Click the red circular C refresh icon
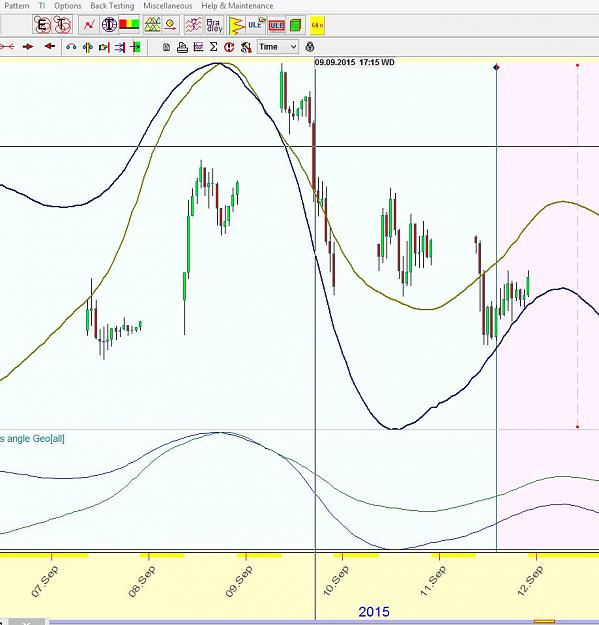The height and width of the screenshot is (625, 599). (x=229, y=47)
